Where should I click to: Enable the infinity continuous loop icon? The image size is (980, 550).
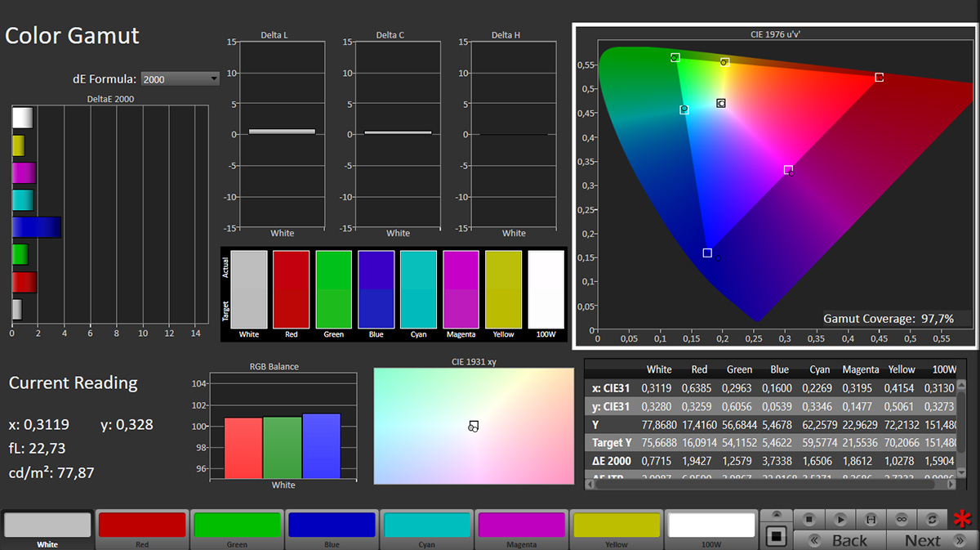(x=902, y=519)
